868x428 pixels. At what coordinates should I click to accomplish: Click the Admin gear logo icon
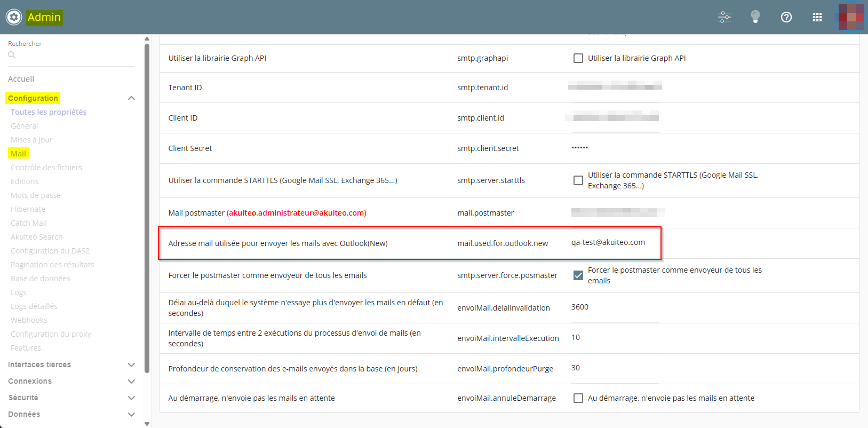pos(14,17)
